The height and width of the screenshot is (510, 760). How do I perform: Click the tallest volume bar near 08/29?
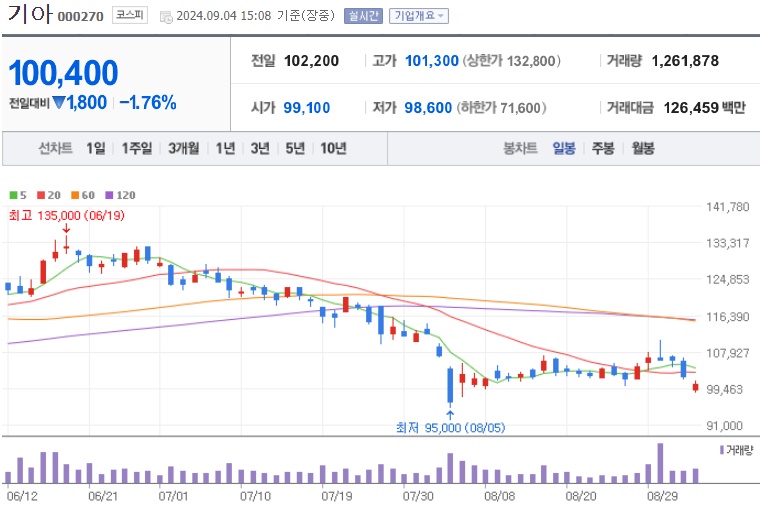[x=660, y=463]
